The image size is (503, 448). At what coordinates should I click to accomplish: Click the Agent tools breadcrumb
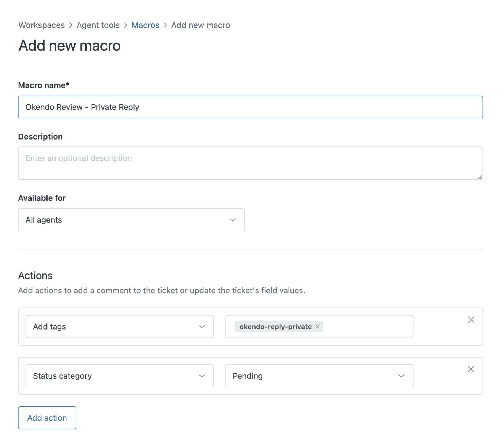pos(98,25)
